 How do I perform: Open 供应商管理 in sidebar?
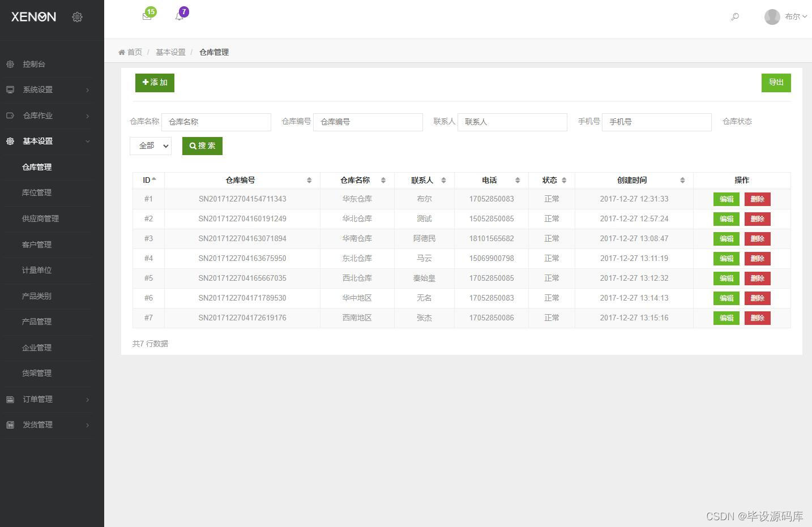(40, 218)
